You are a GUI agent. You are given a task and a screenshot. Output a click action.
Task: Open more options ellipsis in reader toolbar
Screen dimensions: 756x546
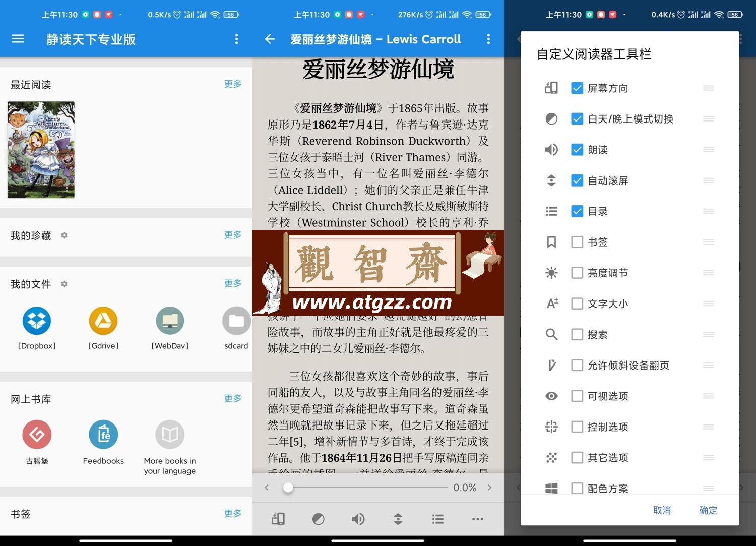(x=478, y=519)
